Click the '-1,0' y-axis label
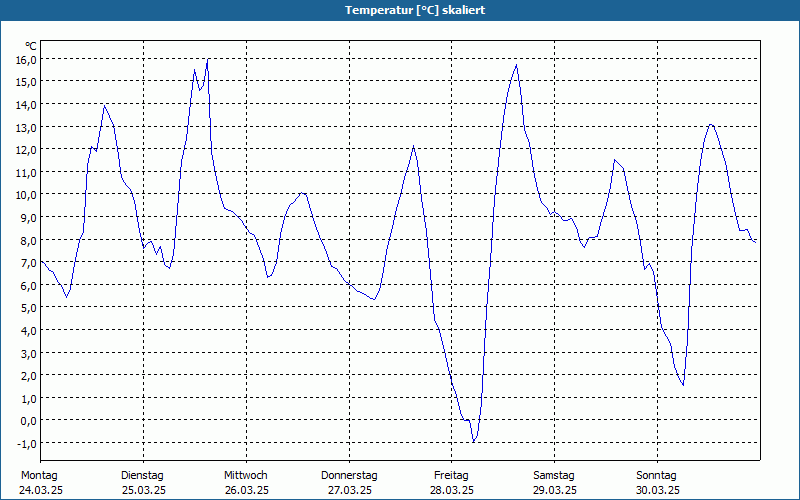The image size is (800, 500). pyautogui.click(x=27, y=444)
